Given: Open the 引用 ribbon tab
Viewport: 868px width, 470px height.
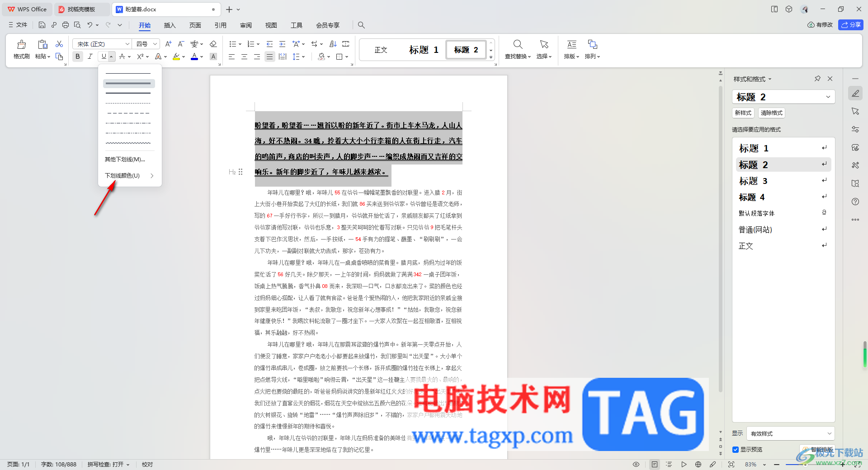Looking at the screenshot, I should [220, 25].
